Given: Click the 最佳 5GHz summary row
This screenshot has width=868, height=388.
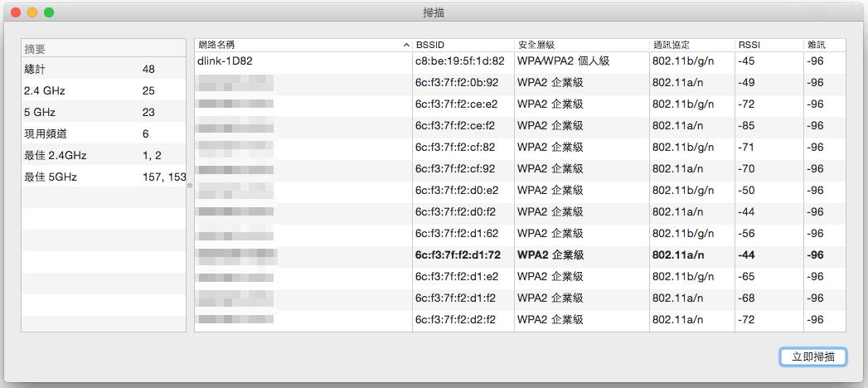Looking at the screenshot, I should (x=104, y=177).
